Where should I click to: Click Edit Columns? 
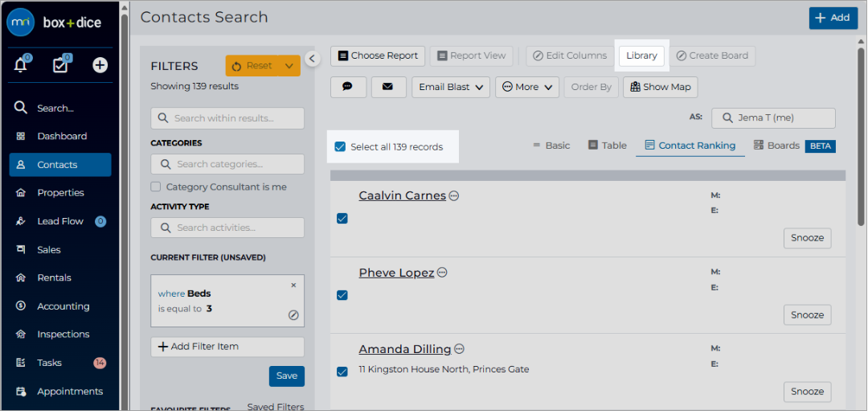[570, 56]
